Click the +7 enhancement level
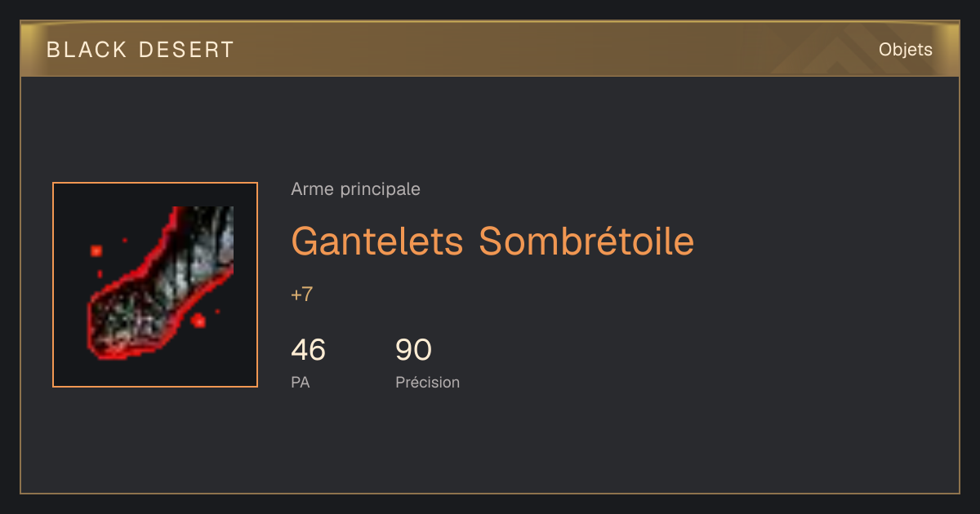The image size is (980, 514). (x=301, y=295)
